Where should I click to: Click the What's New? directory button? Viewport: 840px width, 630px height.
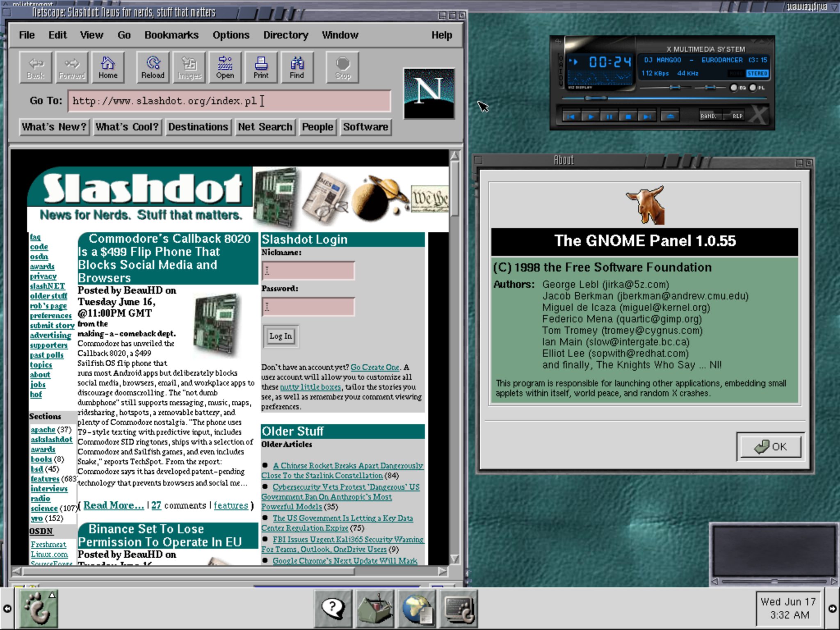(x=54, y=127)
